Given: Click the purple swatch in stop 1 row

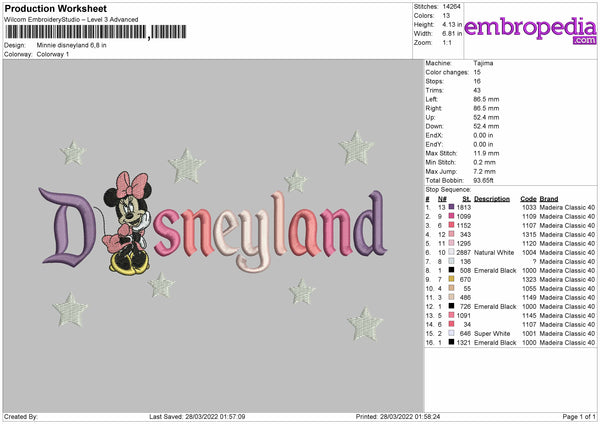Looking at the screenshot, I should pos(451,207).
